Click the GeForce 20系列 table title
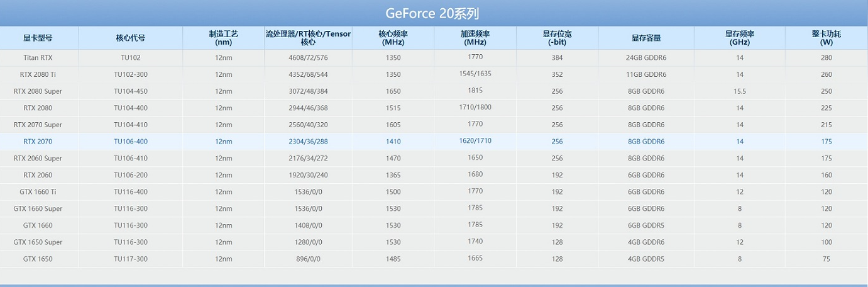Image resolution: width=868 pixels, height=287 pixels. [432, 13]
